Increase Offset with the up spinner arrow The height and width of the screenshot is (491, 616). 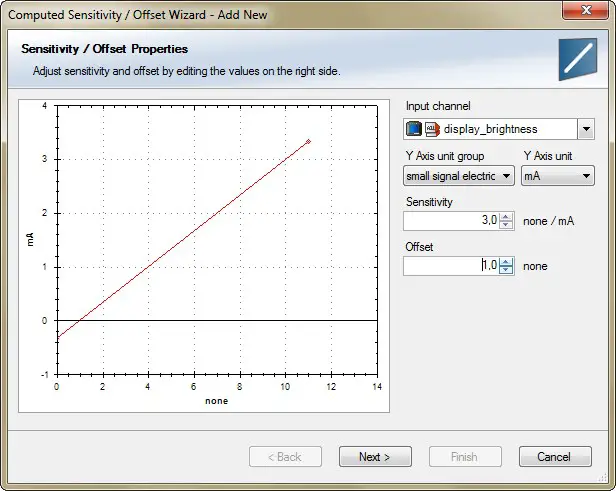pyautogui.click(x=506, y=262)
